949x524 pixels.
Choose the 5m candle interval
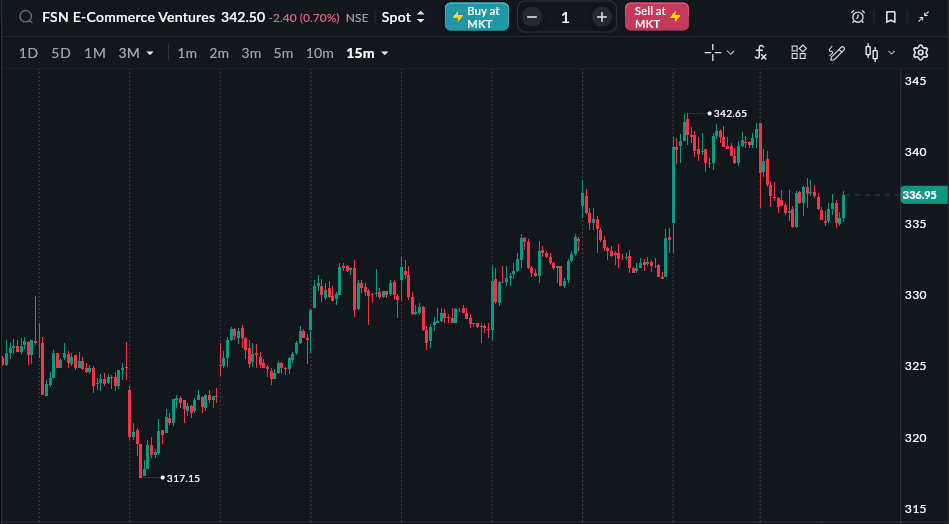pos(283,53)
